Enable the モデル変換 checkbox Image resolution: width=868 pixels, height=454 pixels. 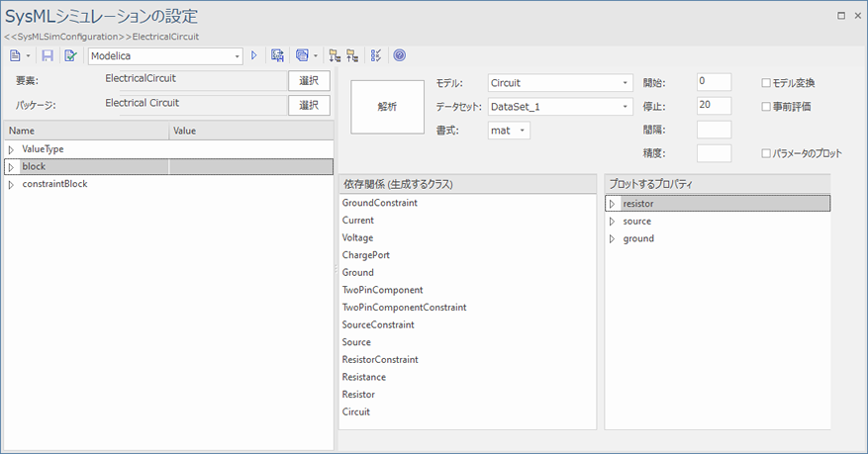pos(766,83)
